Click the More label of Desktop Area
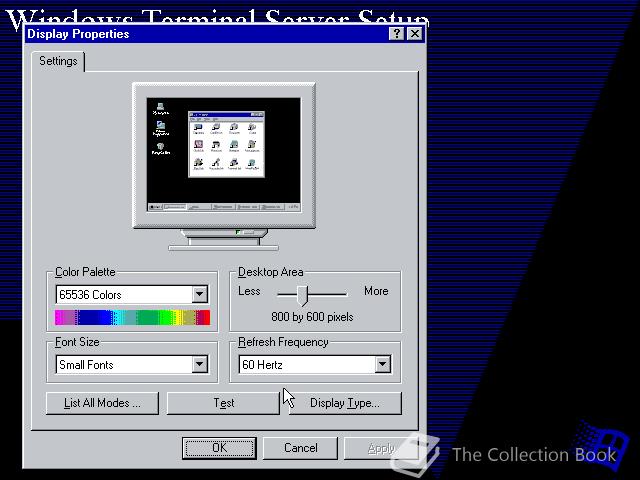The width and height of the screenshot is (640, 480). pyautogui.click(x=376, y=291)
